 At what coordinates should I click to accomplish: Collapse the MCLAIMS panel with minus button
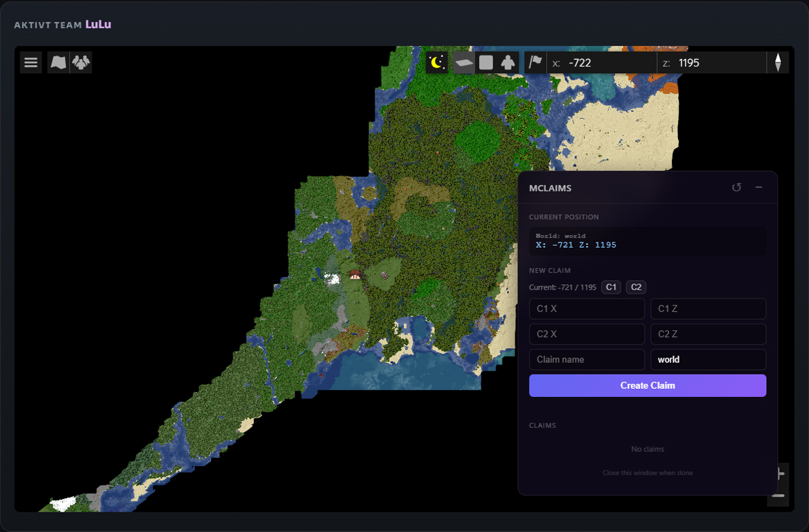tap(759, 187)
